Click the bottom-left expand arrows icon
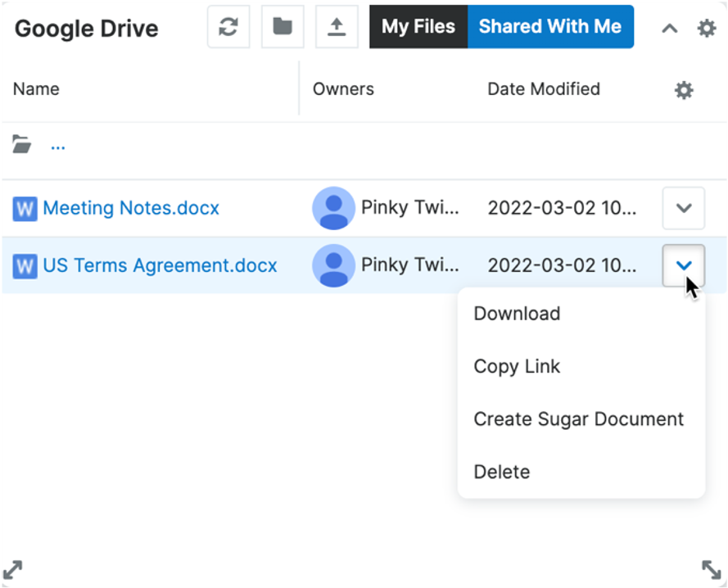 (x=13, y=569)
